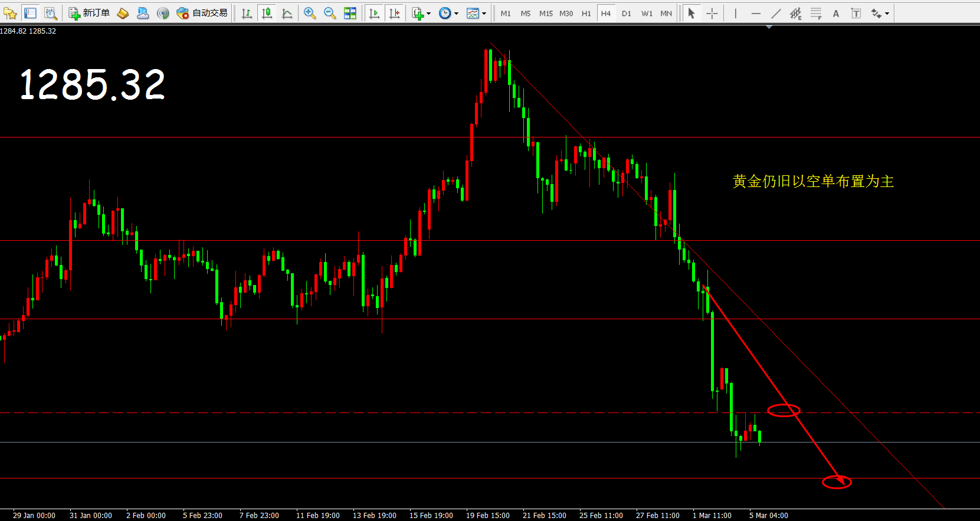This screenshot has height=521, width=980.
Task: Open MetaEditor via the yellow book icon
Action: 123,13
